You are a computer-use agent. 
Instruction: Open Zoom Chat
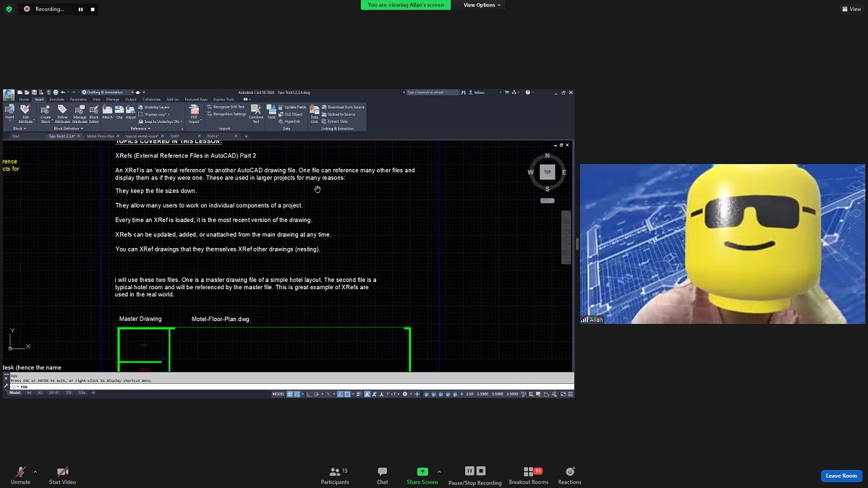[382, 475]
